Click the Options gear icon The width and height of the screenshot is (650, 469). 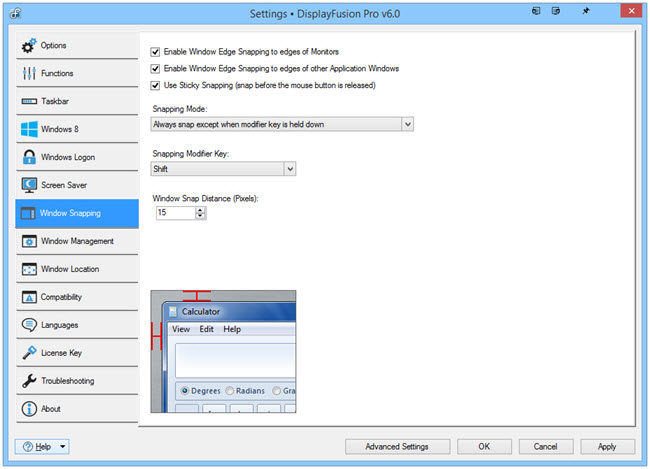(x=29, y=46)
